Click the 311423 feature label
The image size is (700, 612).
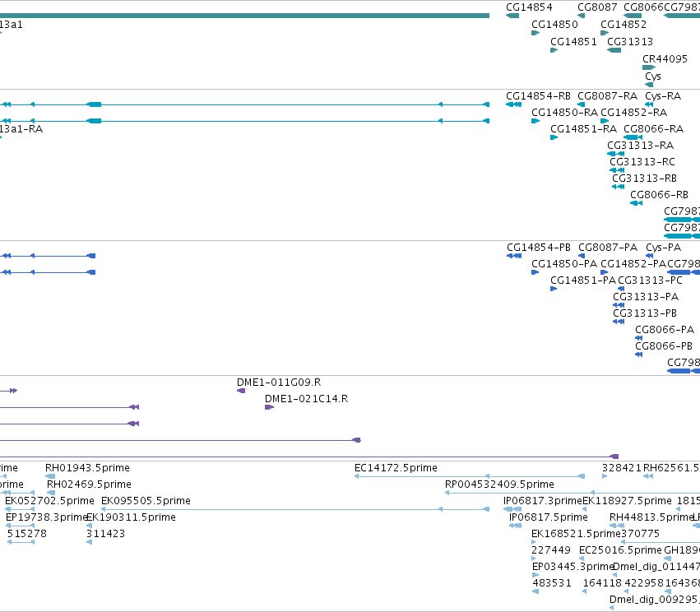coord(105,534)
